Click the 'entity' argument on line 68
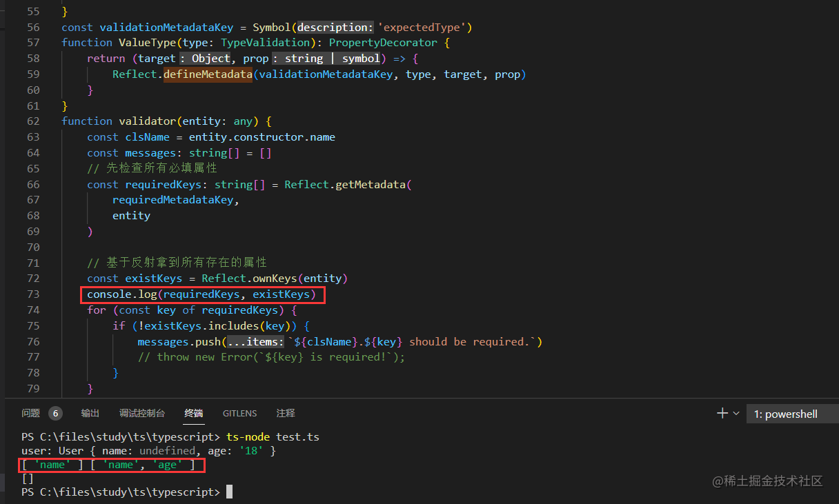 tap(131, 216)
